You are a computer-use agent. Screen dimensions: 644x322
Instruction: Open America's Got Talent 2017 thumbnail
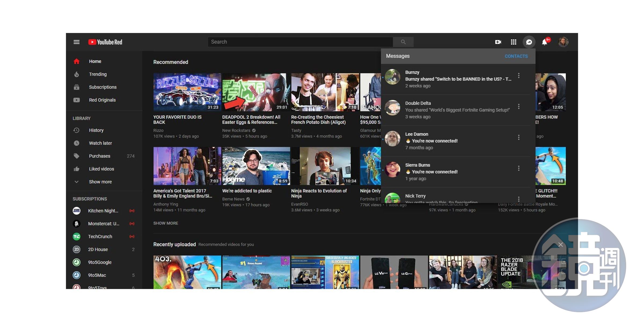pyautogui.click(x=187, y=166)
